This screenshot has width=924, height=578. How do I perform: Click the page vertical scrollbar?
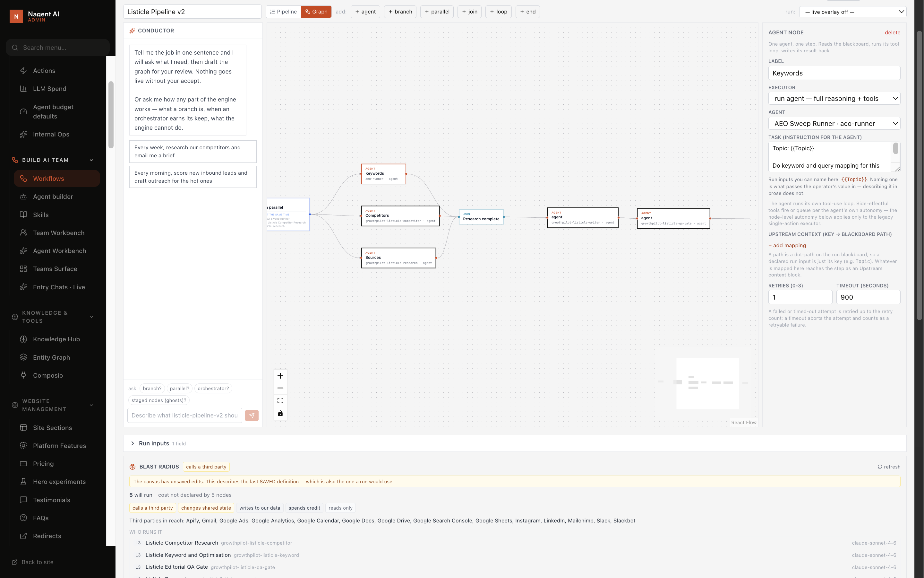(x=920, y=175)
